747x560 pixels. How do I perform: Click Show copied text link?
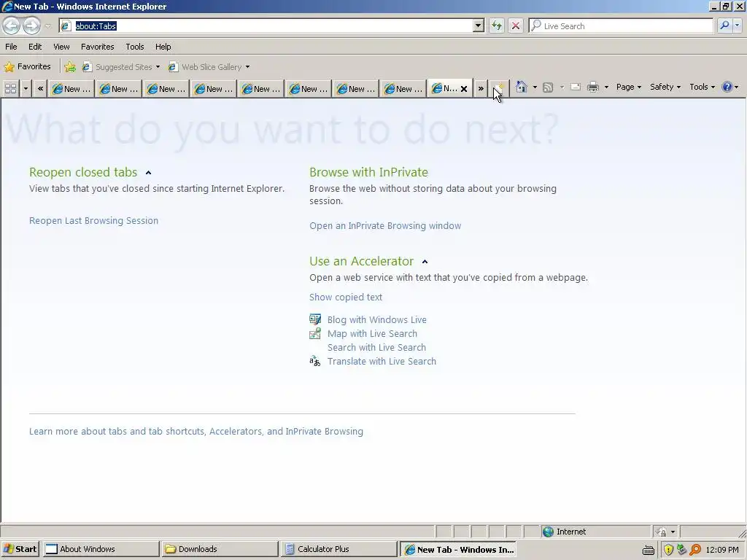[x=345, y=297]
